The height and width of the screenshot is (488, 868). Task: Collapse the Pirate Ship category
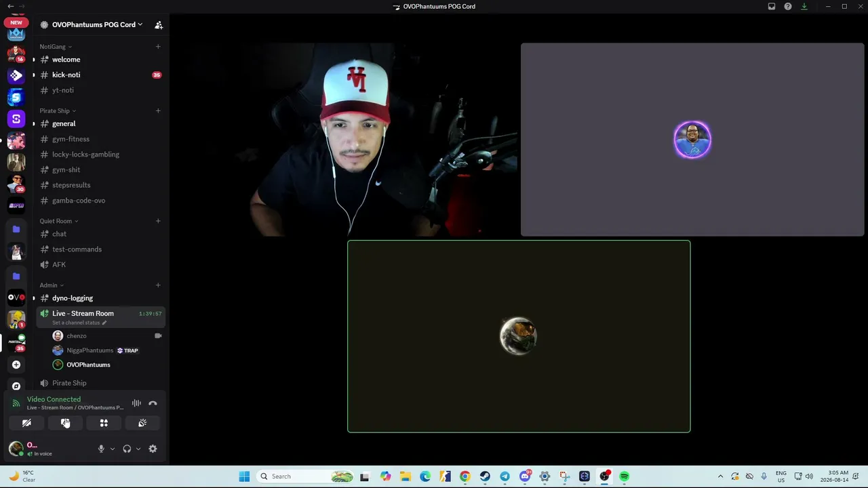[x=58, y=110]
